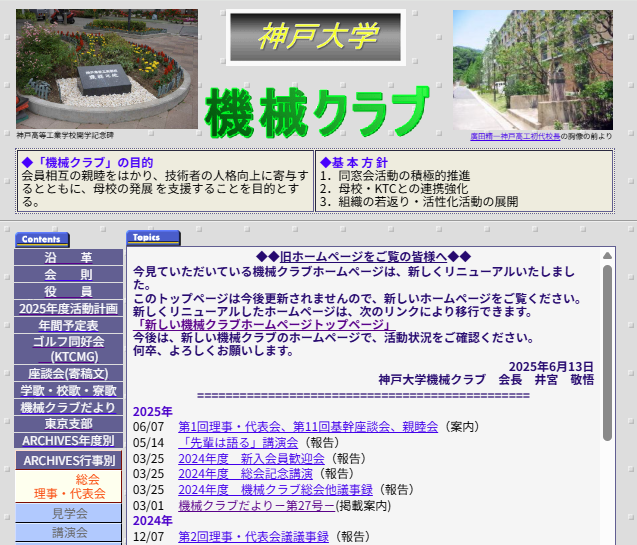The width and height of the screenshot is (637, 545).
Task: Open 機械クラブだより－第27号－ link
Action: point(256,506)
